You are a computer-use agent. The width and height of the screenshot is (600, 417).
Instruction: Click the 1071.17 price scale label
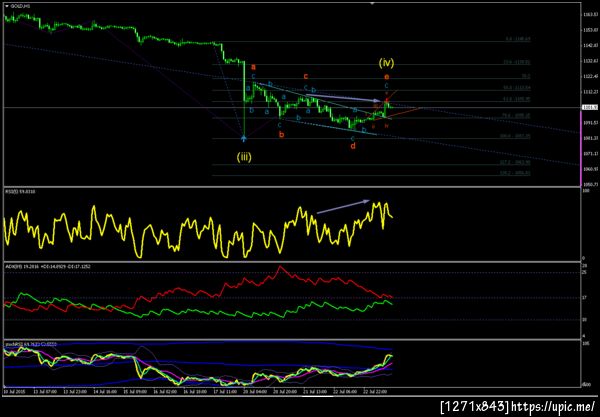click(x=591, y=154)
